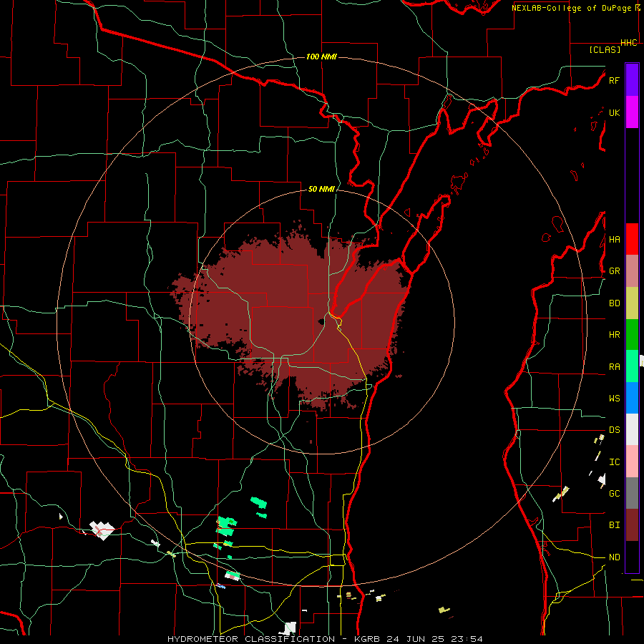Click the 'NEXLAB-College of DuPage' credit text
Screen dimensions: 644x644
click(x=571, y=8)
